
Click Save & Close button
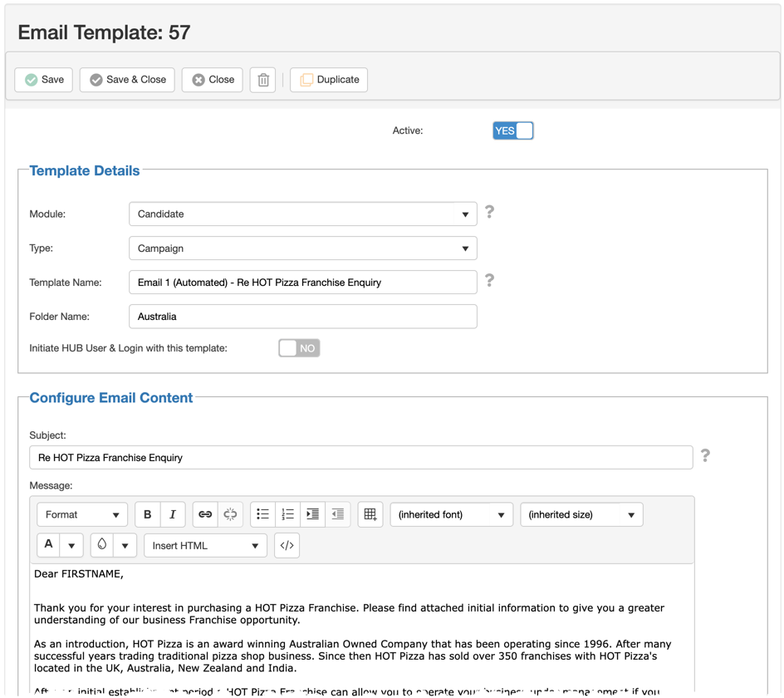click(127, 80)
